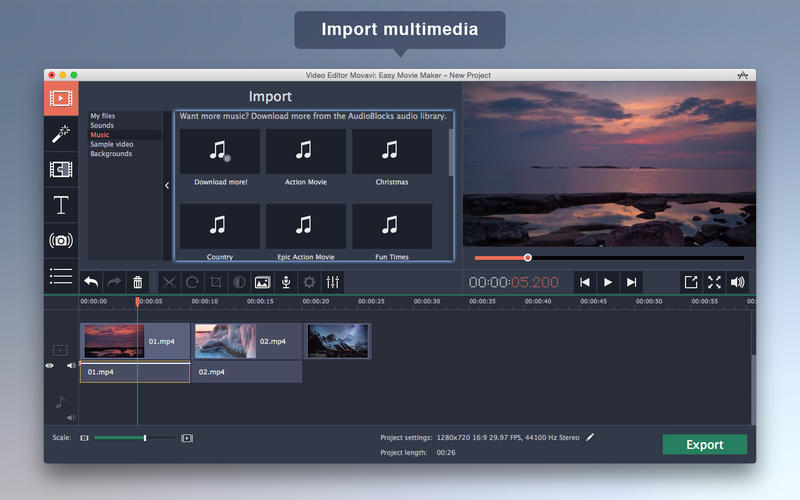
Task: Mute the music track speaker icon
Action: 71,417
